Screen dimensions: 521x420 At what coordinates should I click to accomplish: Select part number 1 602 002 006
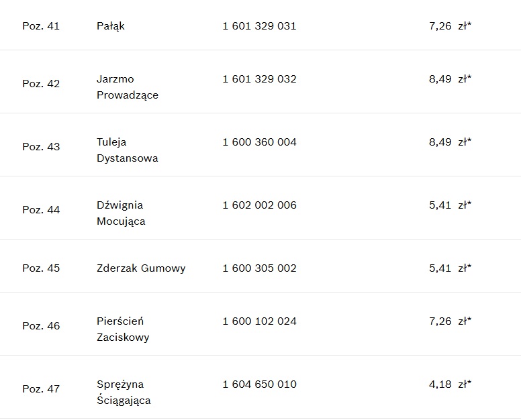[x=259, y=205]
